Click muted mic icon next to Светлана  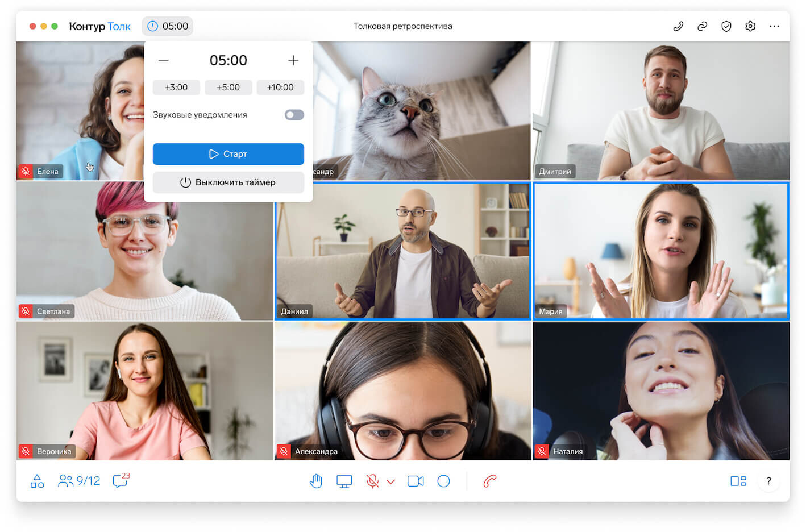click(26, 311)
